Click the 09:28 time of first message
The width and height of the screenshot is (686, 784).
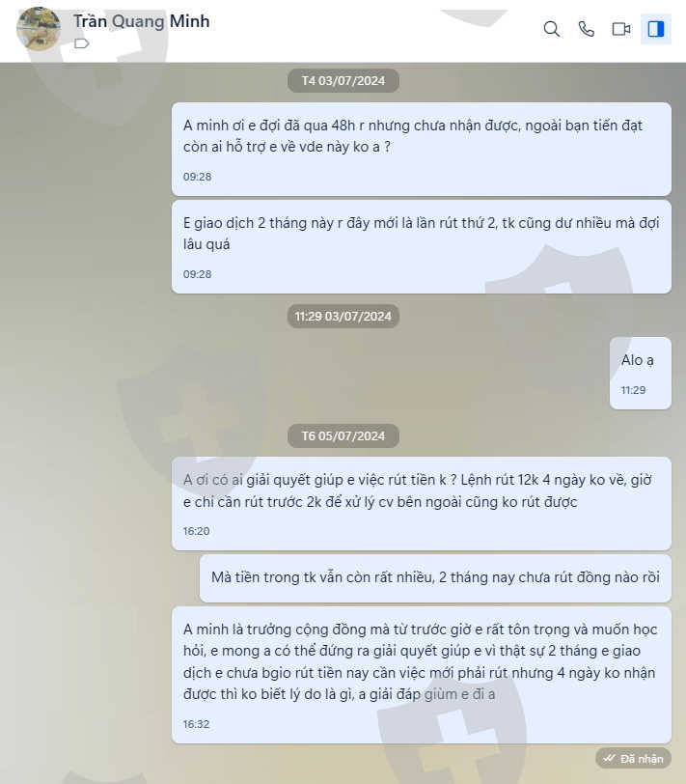(x=197, y=177)
